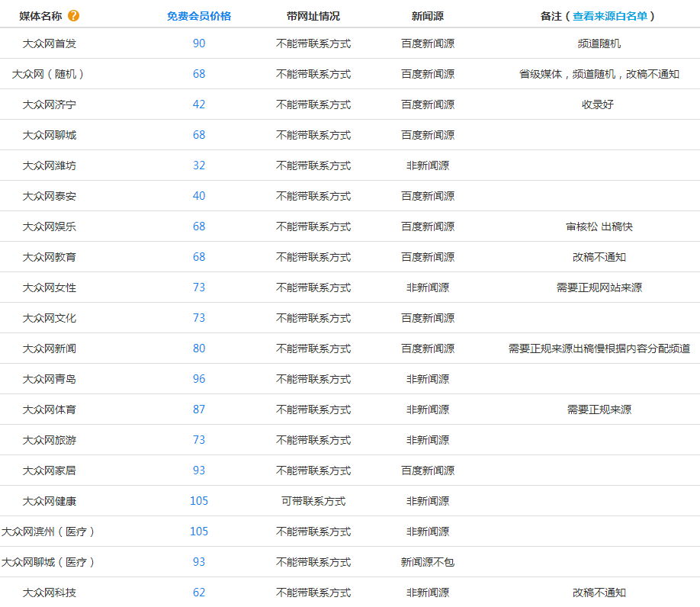Click price 87 for 大众网体育
Screen dimensions: 700x607
(199, 409)
